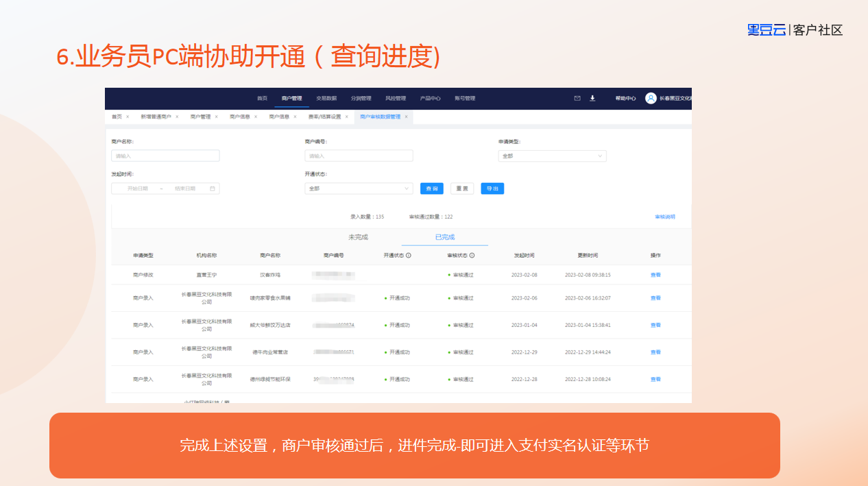Go to 首页 in top navigation
This screenshot has height=486, width=868.
(262, 98)
